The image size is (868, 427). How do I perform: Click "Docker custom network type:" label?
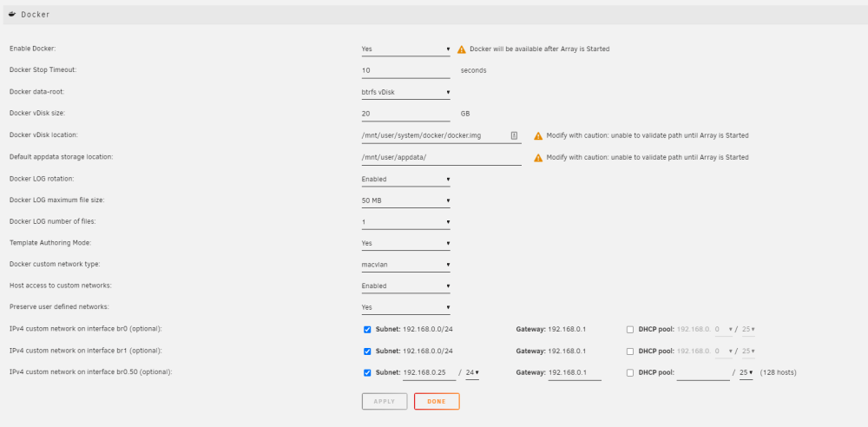[55, 264]
